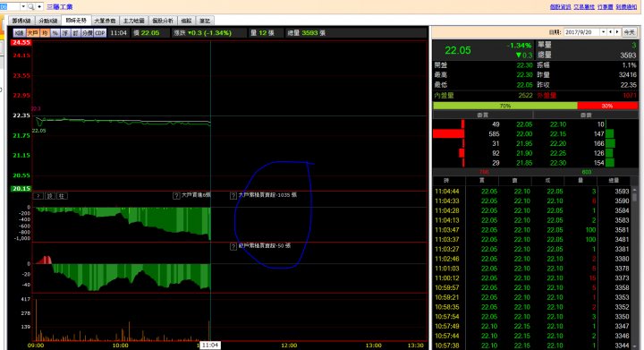Open the 個股資訊 link
644x350 pixels.
tap(560, 7)
